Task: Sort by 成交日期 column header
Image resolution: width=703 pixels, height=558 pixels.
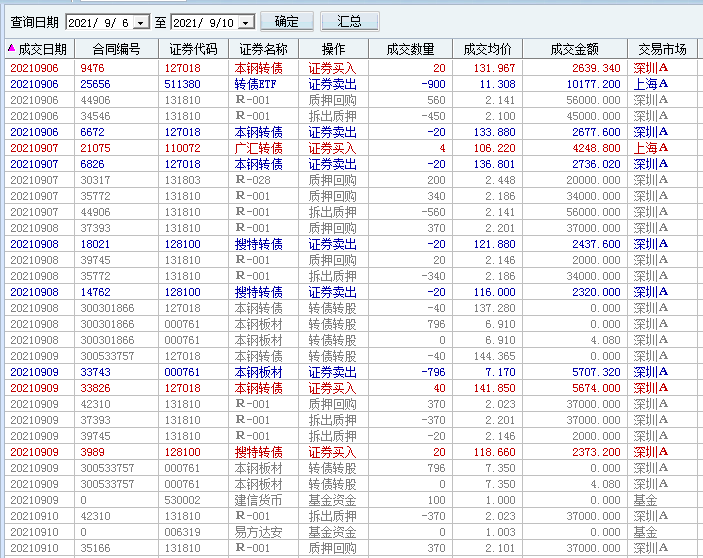Action: pyautogui.click(x=39, y=49)
